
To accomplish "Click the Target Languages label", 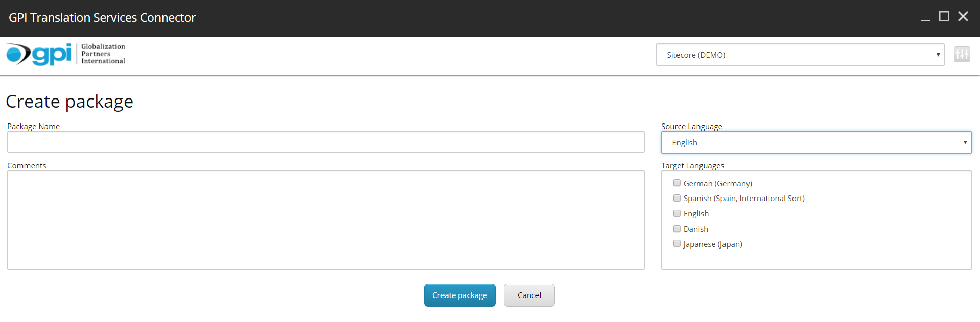I will 692,166.
